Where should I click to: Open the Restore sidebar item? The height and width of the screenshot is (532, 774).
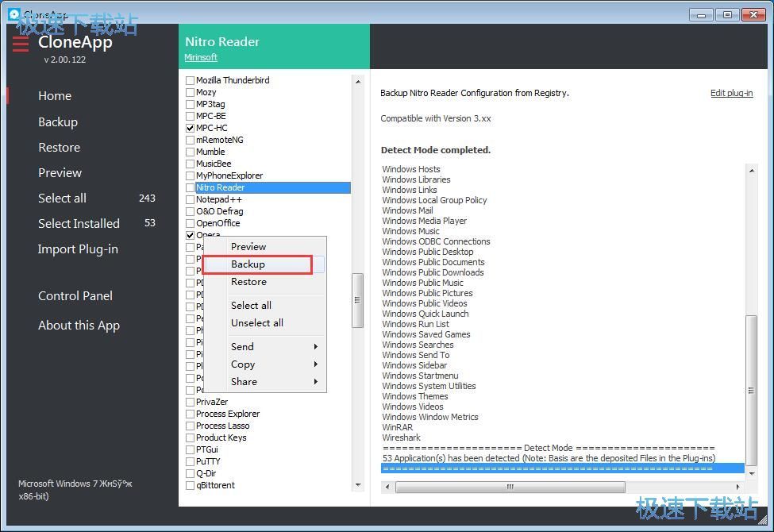coord(60,147)
